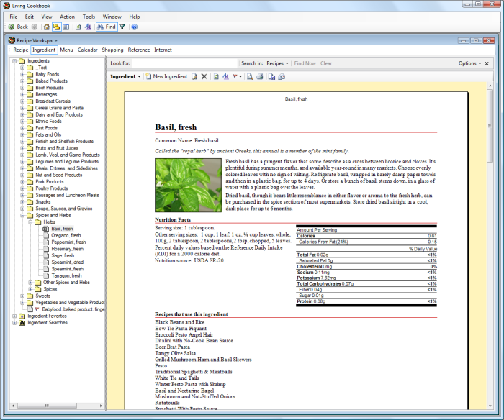Click New Ingredient button

click(x=166, y=76)
